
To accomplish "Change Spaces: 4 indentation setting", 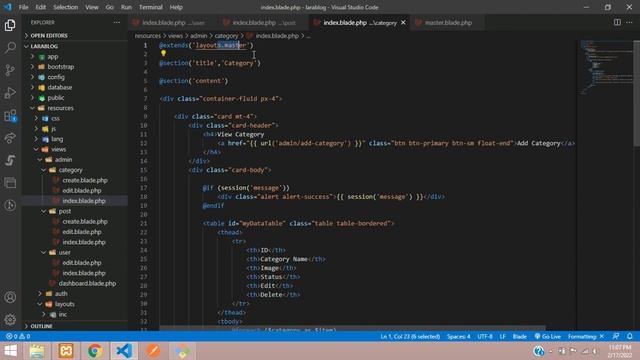I will (x=458, y=336).
